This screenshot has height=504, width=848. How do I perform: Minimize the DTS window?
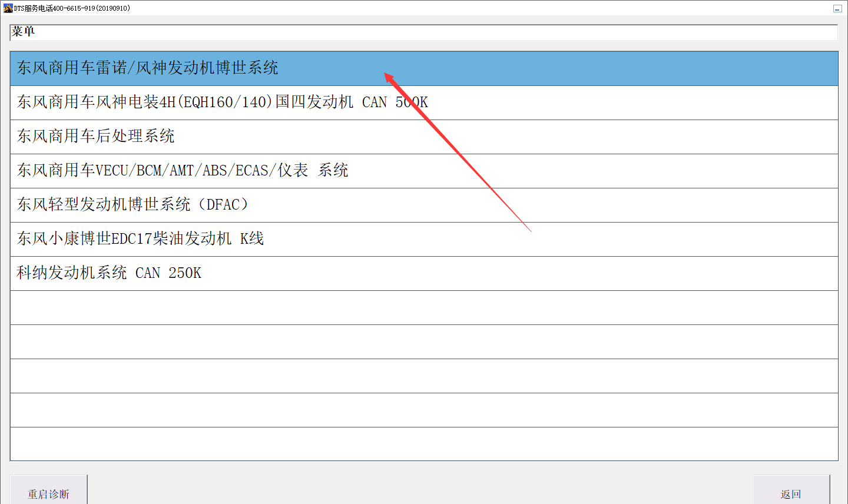pyautogui.click(x=837, y=8)
